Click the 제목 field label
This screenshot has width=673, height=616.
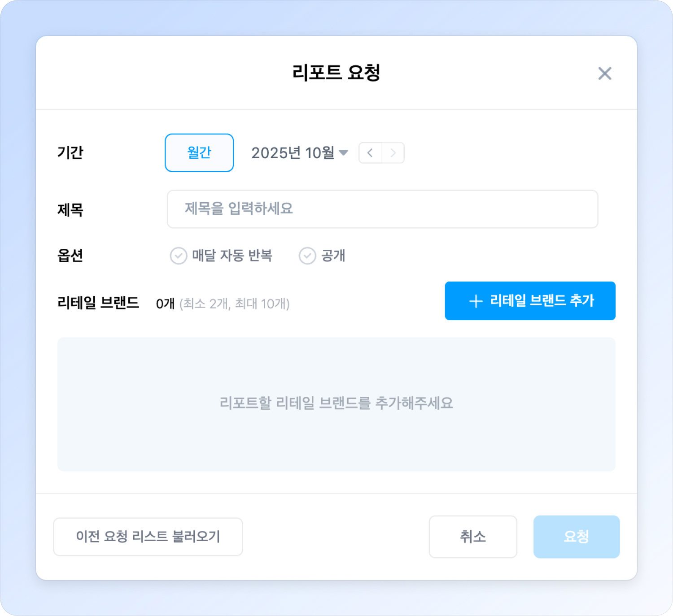click(70, 210)
